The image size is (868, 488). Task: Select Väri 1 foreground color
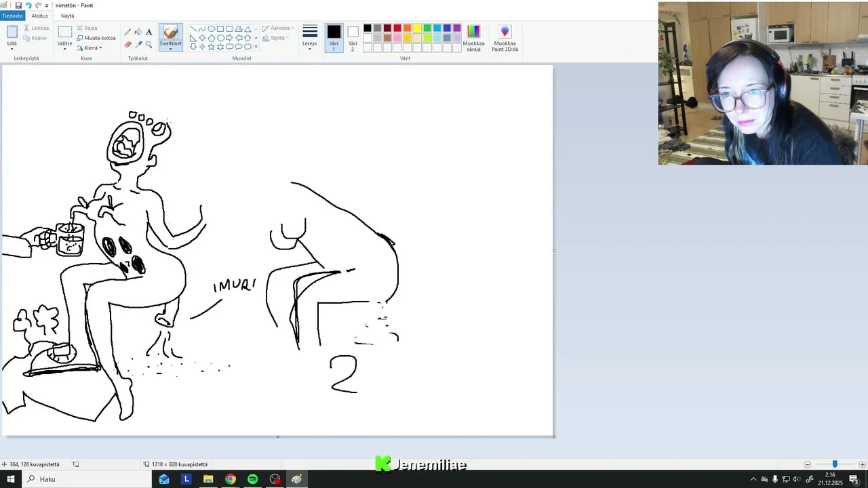click(334, 38)
